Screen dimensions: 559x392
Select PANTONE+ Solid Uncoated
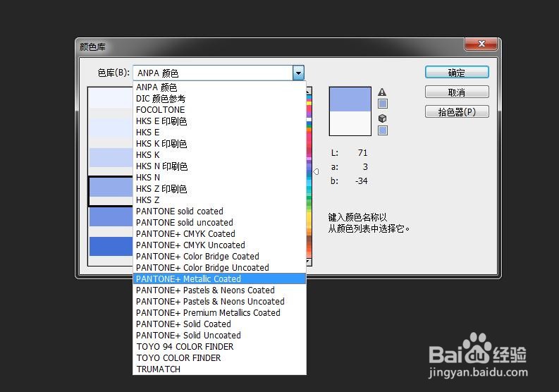(x=219, y=336)
